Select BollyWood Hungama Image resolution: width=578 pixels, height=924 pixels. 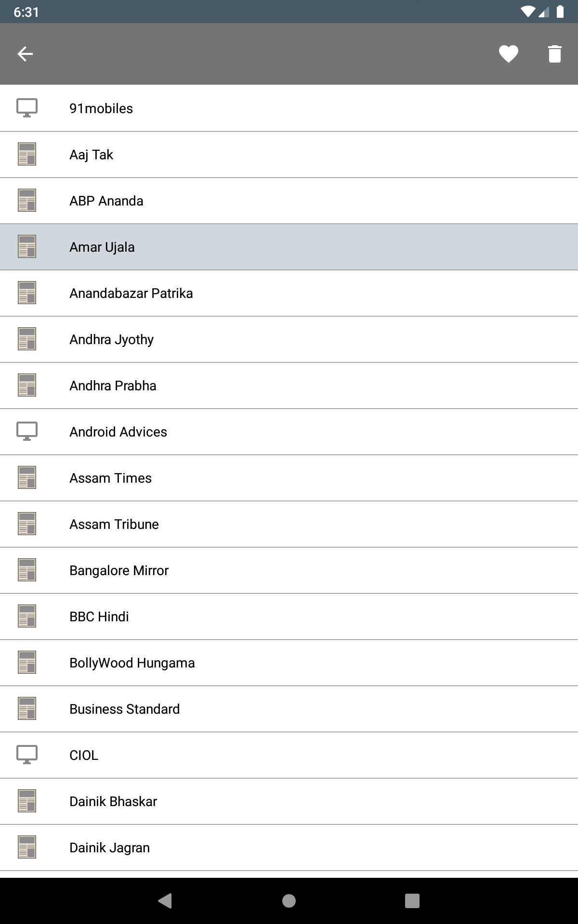click(289, 663)
